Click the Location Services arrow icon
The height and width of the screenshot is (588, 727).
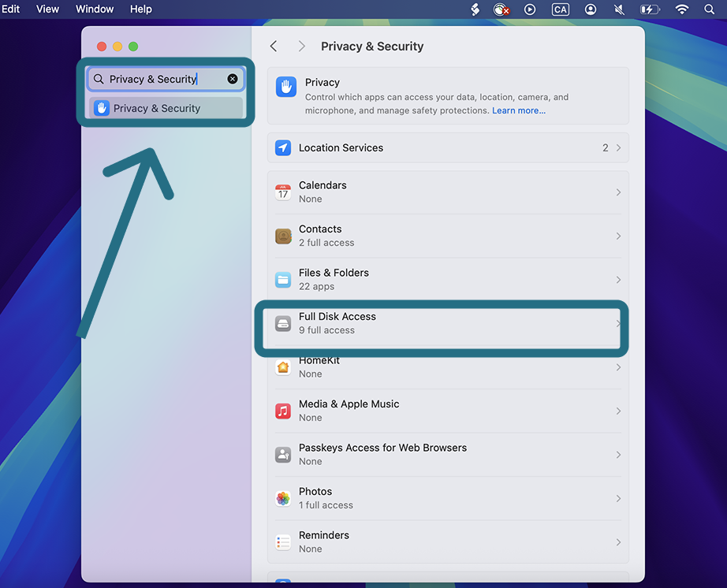tap(283, 148)
